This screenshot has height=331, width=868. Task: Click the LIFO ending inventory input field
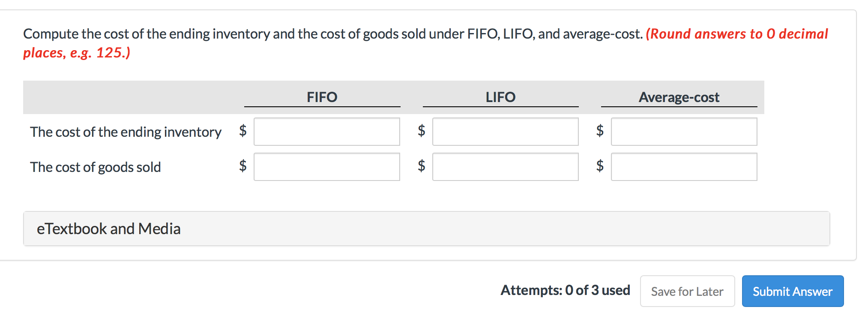[x=506, y=132]
